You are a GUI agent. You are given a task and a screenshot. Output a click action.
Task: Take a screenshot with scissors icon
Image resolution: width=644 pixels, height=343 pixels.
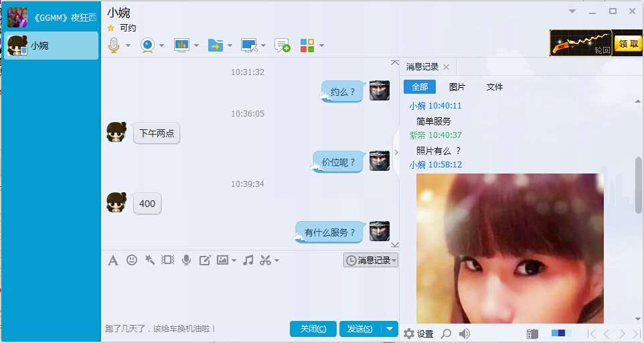coord(265,260)
